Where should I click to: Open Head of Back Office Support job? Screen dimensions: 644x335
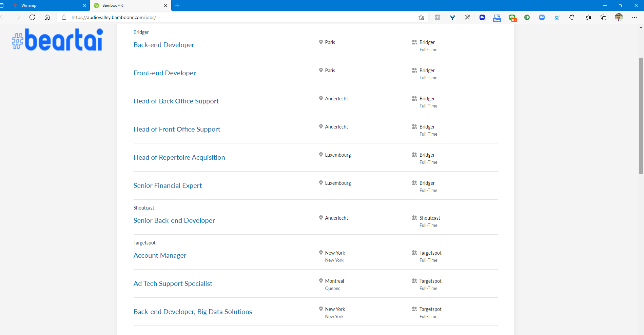pyautogui.click(x=176, y=101)
